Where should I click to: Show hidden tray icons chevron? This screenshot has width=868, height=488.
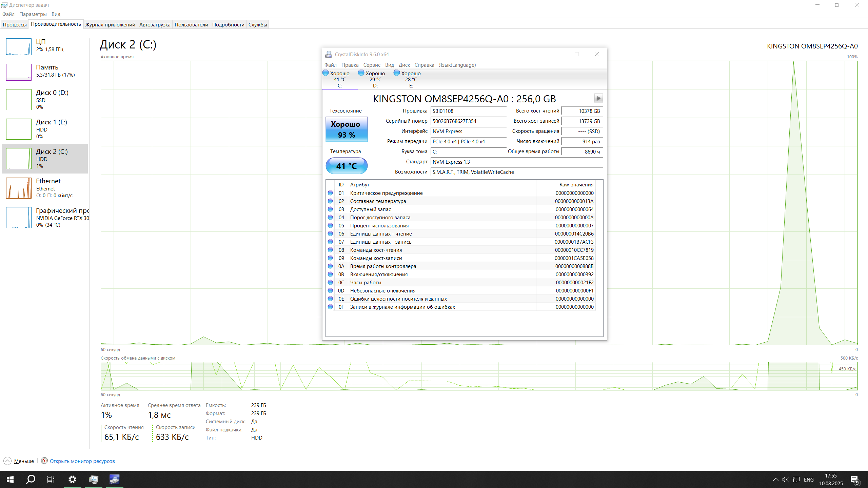click(x=775, y=479)
